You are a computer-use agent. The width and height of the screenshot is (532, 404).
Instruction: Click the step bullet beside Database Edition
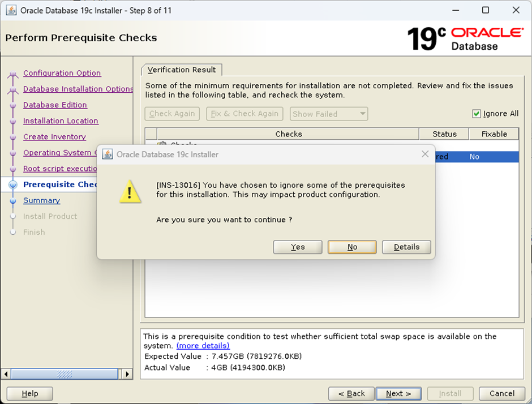tap(13, 105)
